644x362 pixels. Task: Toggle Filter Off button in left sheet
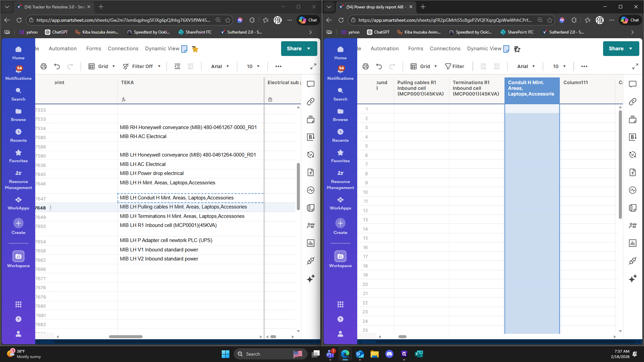point(142,66)
